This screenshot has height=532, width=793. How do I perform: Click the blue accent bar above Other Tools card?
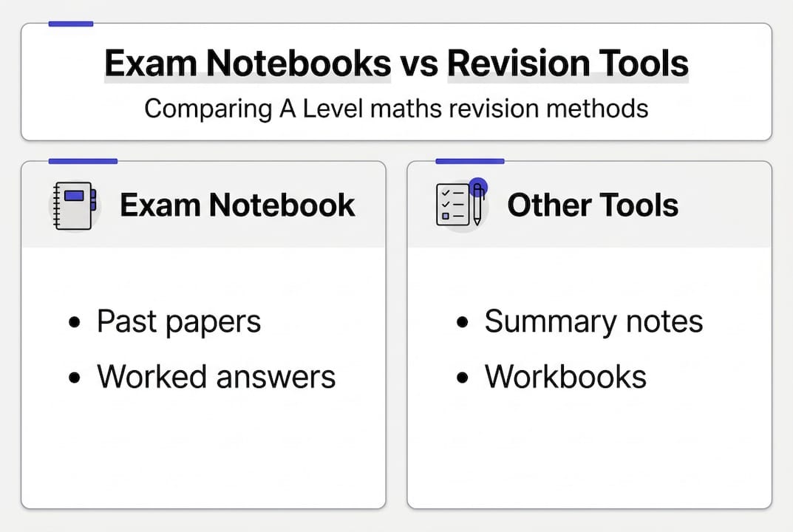click(470, 161)
